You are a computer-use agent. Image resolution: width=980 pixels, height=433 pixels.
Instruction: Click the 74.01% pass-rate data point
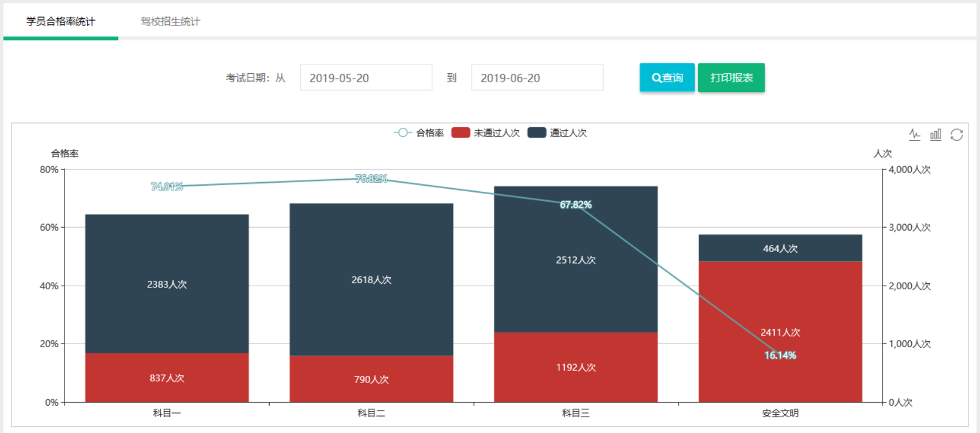[167, 186]
